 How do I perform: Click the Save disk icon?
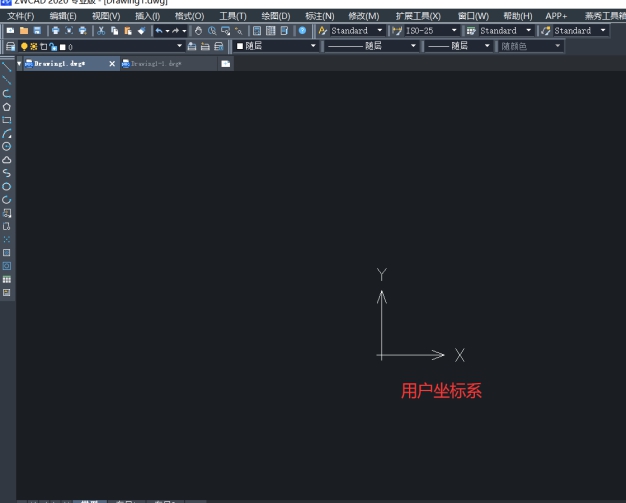point(37,31)
